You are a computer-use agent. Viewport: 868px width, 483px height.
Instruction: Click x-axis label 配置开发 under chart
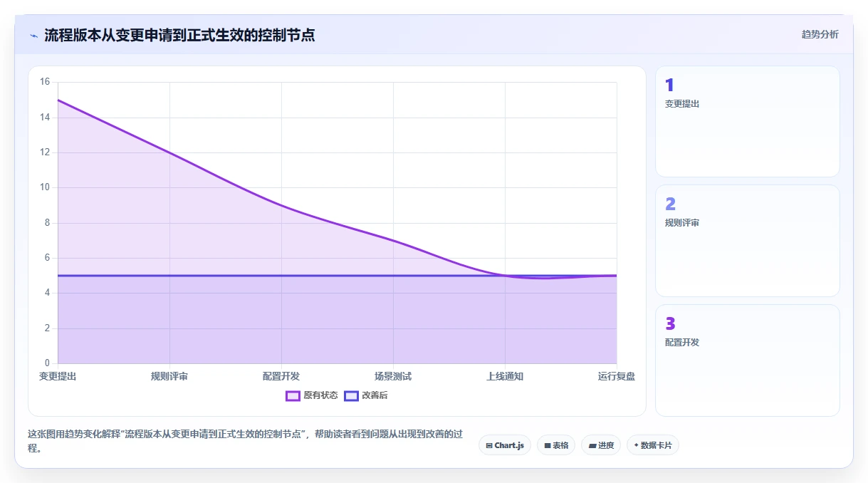(x=281, y=376)
